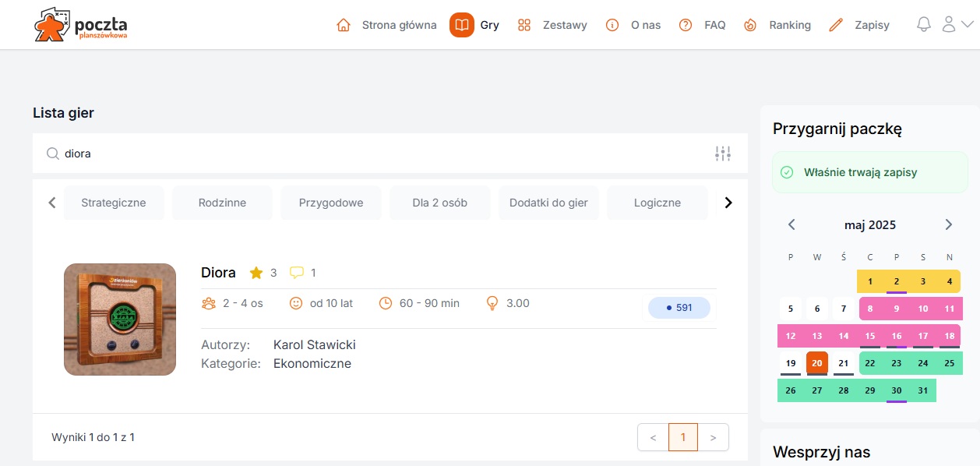Select the Rodzinne category chip
This screenshot has height=466, width=980.
coord(222,203)
